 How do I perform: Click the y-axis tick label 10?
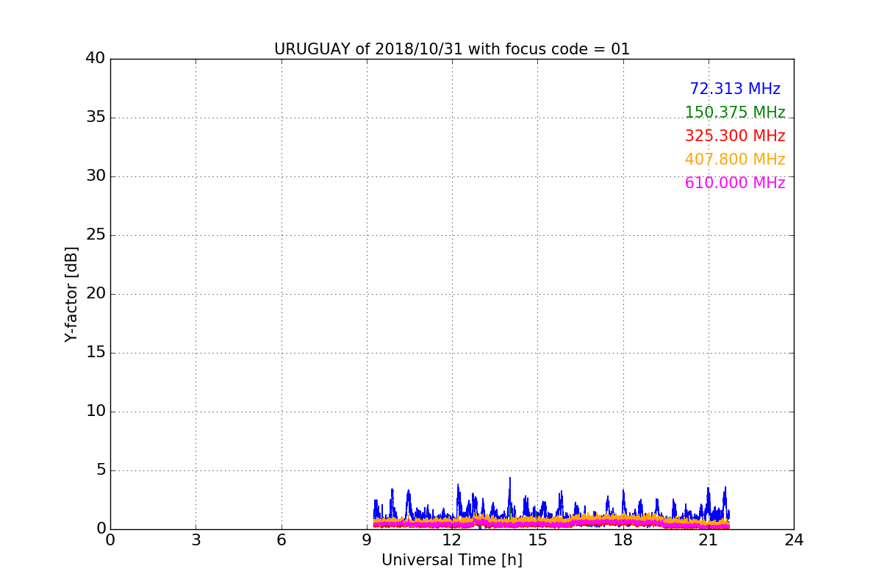pos(96,412)
